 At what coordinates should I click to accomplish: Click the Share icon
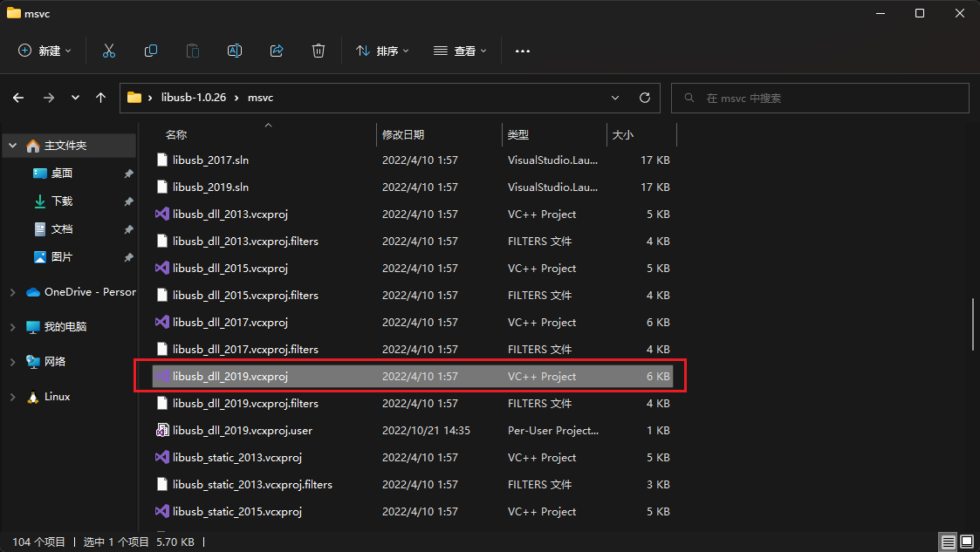click(277, 51)
